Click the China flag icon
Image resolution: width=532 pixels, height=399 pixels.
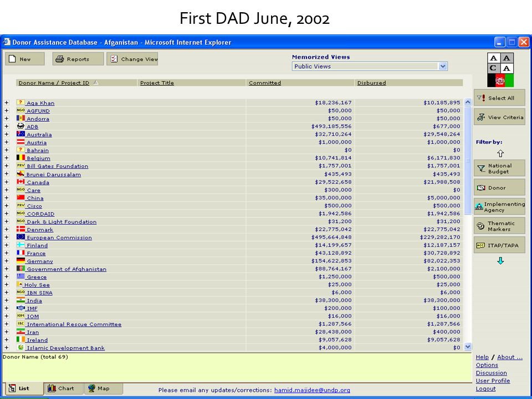coord(21,197)
